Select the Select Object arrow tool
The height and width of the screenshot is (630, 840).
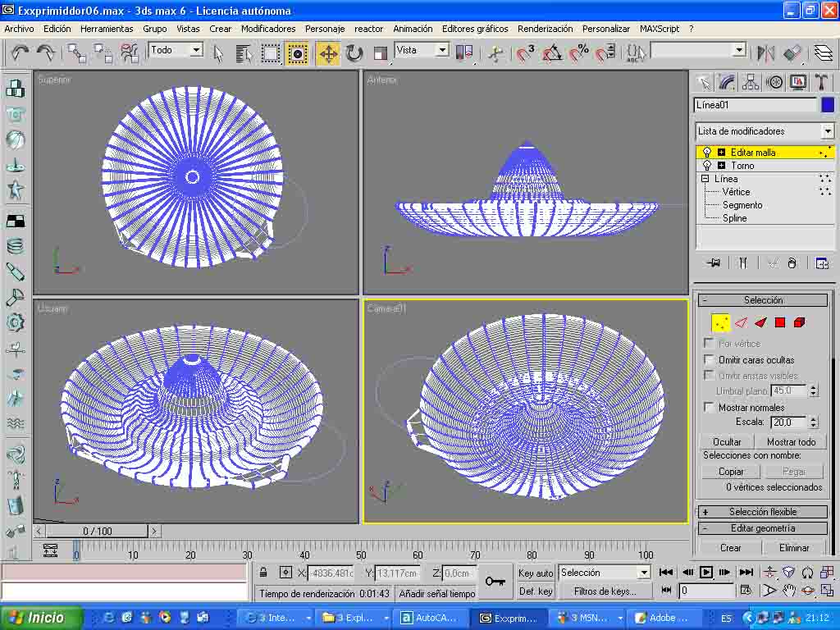point(218,53)
